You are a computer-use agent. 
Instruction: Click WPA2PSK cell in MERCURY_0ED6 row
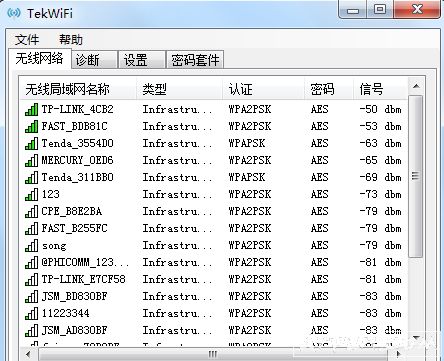tap(250, 160)
